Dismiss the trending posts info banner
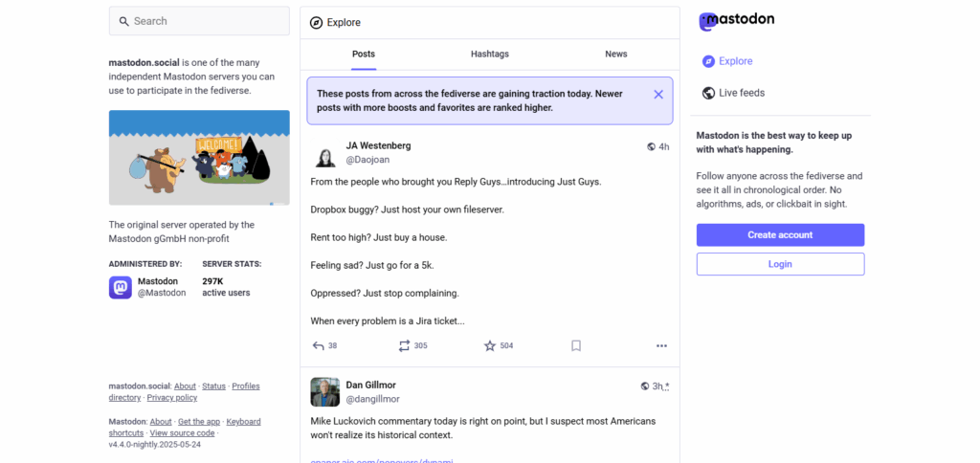980x463 pixels. (x=658, y=95)
